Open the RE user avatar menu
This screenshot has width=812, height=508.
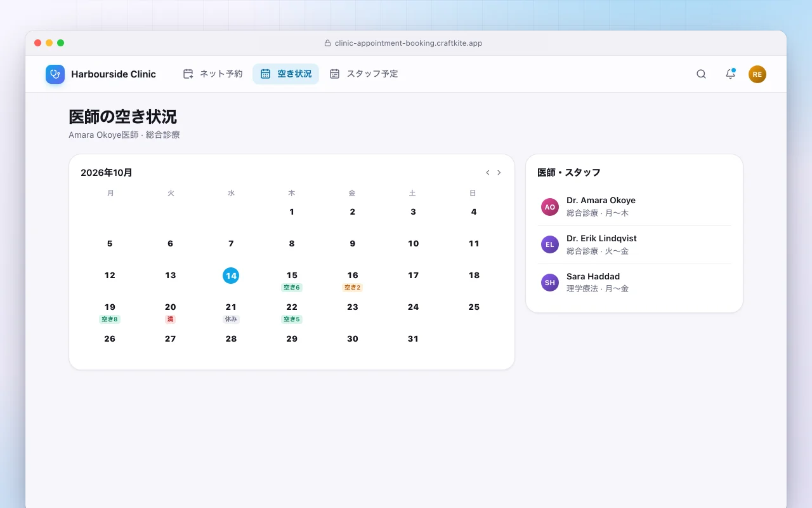point(757,74)
